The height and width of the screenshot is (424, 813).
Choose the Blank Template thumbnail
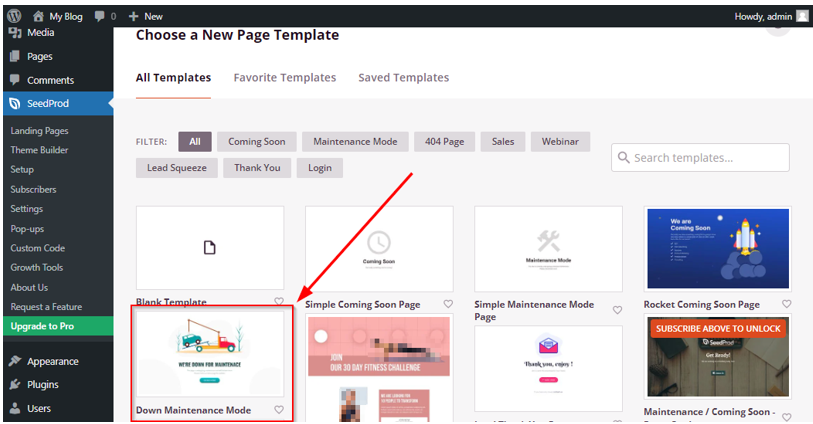click(210, 248)
